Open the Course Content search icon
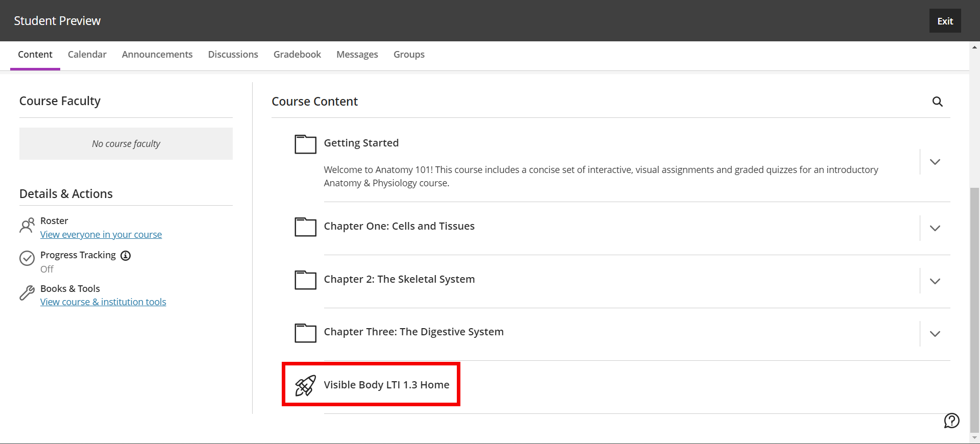The image size is (980, 444). [x=938, y=102]
